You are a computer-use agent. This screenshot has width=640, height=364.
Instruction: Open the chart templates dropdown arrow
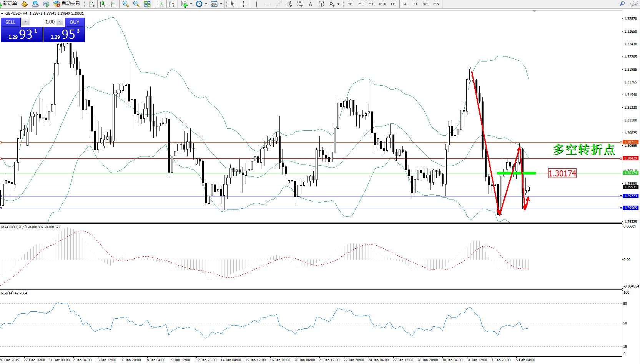pos(221,4)
